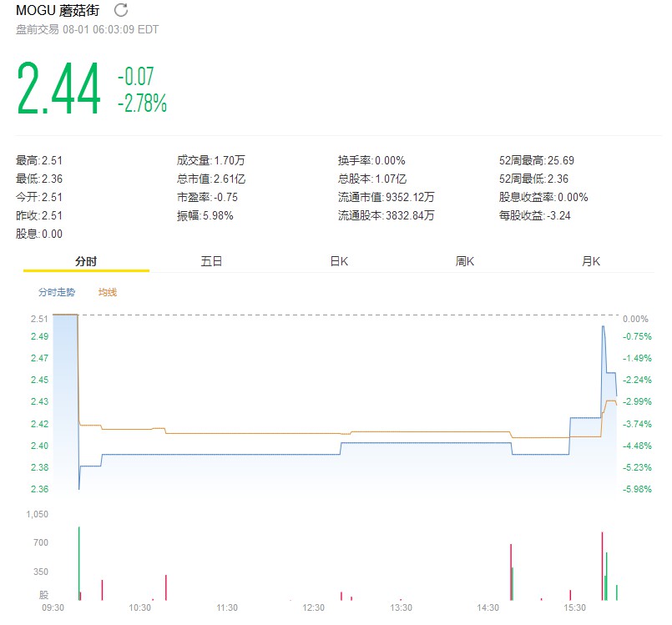Click the 12:30 time axis label
672x625 pixels.
(313, 607)
